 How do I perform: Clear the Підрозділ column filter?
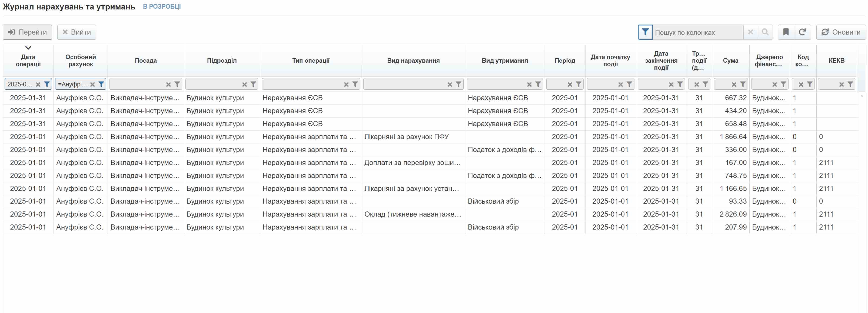245,85
